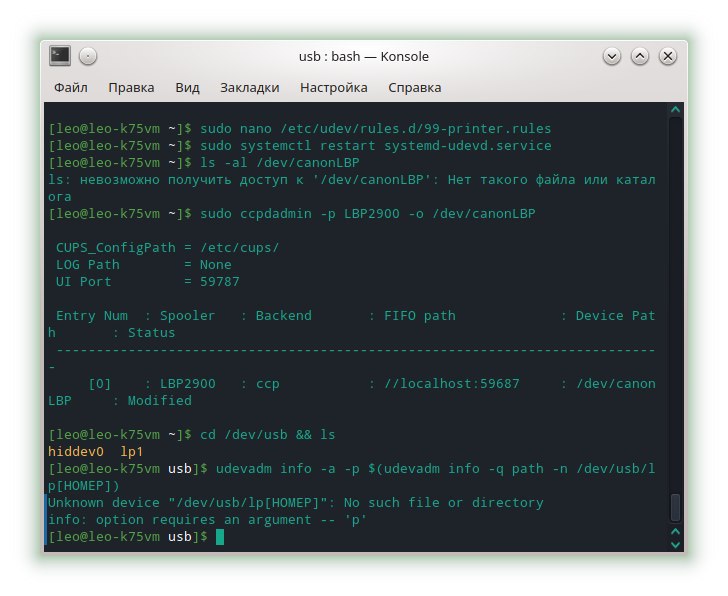Click the 'LBP2900' spooler value in table row

tap(188, 384)
